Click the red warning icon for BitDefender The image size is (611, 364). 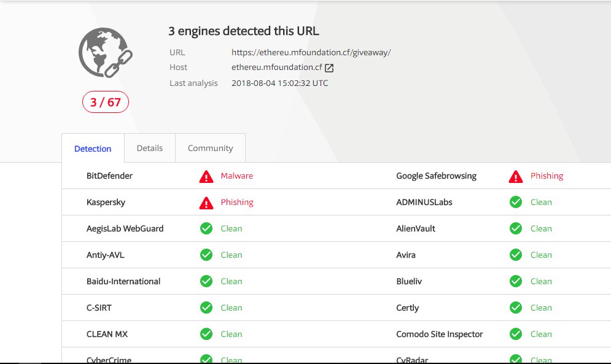(x=206, y=177)
